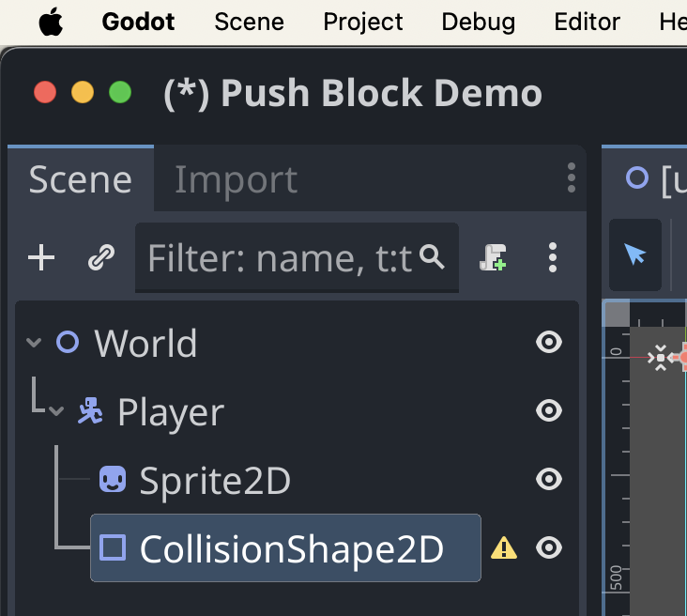
Task: Switch to the Import dock tab
Action: point(236,178)
